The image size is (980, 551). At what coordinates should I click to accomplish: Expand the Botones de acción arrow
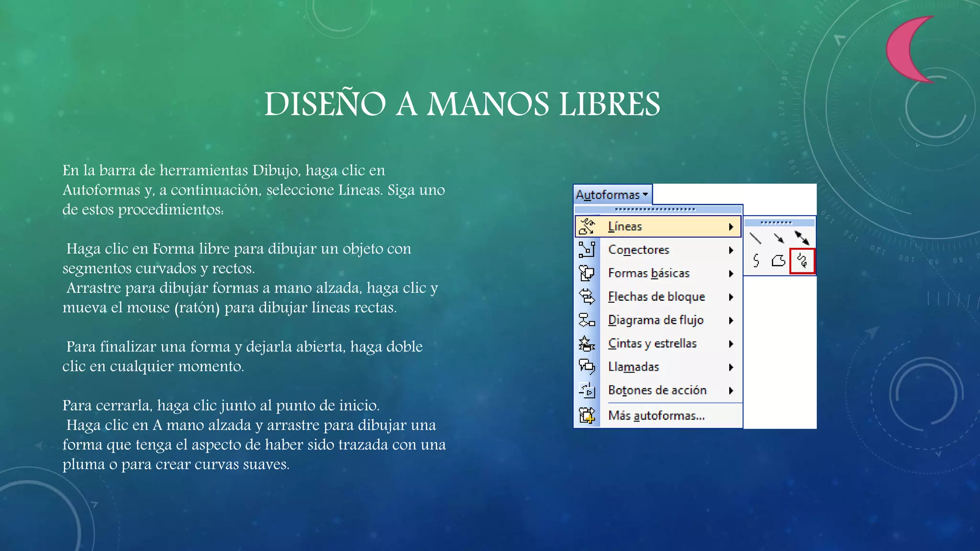(x=731, y=391)
